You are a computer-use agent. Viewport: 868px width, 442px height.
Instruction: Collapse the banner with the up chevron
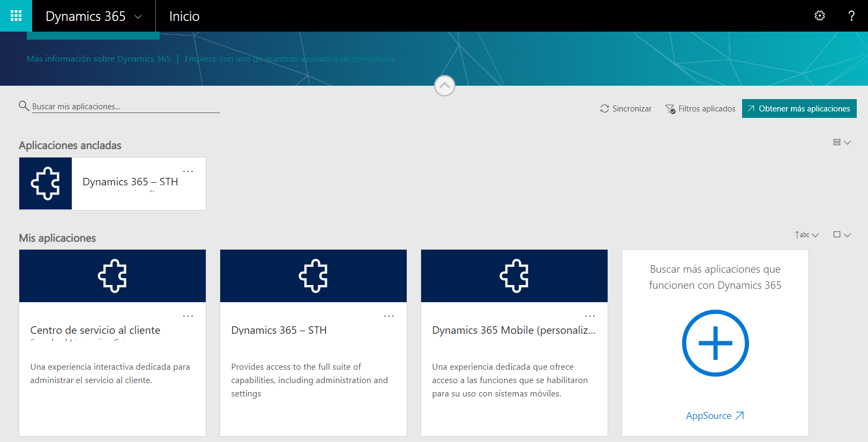click(x=445, y=86)
